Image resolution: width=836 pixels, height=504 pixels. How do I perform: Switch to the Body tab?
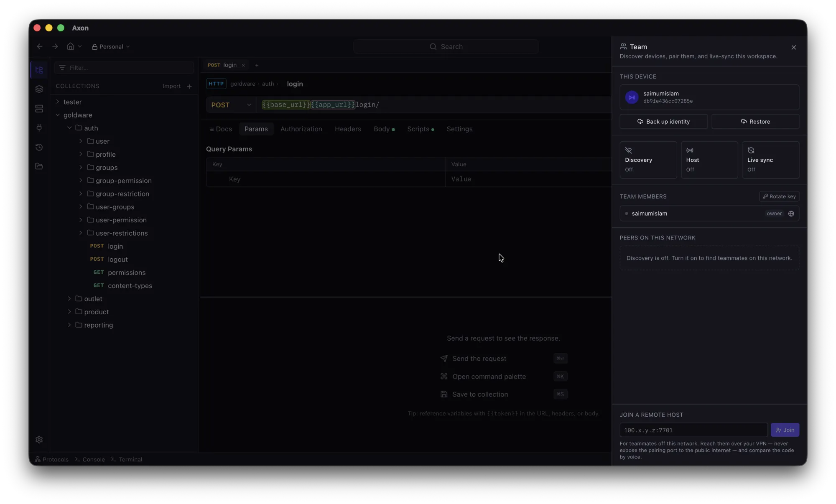coord(384,129)
